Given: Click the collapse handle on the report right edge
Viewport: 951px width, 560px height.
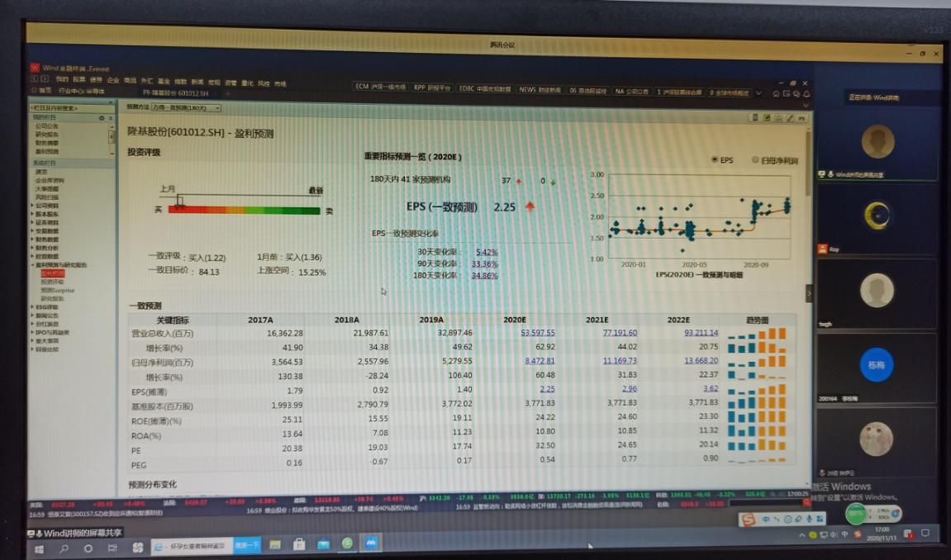Looking at the screenshot, I should (x=808, y=293).
